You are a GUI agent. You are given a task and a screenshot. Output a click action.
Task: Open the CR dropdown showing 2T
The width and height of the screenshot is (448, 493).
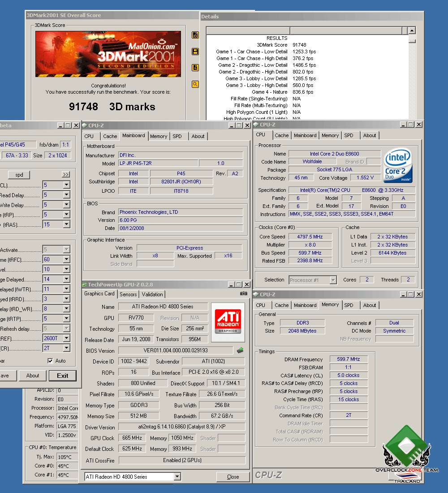67,348
